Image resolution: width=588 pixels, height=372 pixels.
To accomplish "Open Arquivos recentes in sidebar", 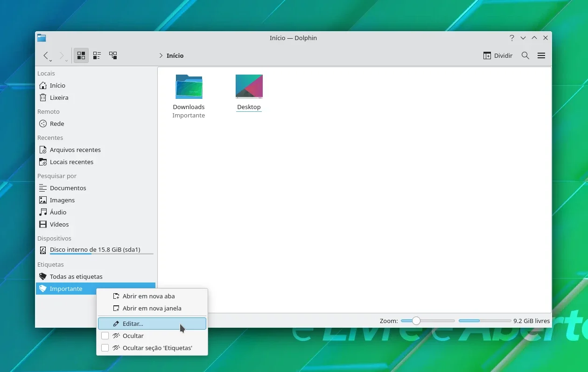I will [96, 150].
